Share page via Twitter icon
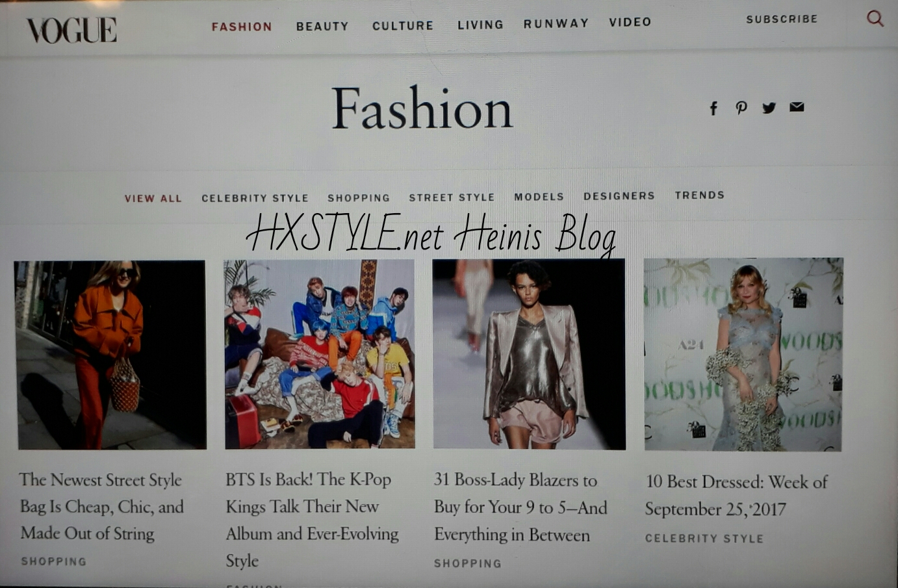Viewport: 898px width, 588px height. 769,108
